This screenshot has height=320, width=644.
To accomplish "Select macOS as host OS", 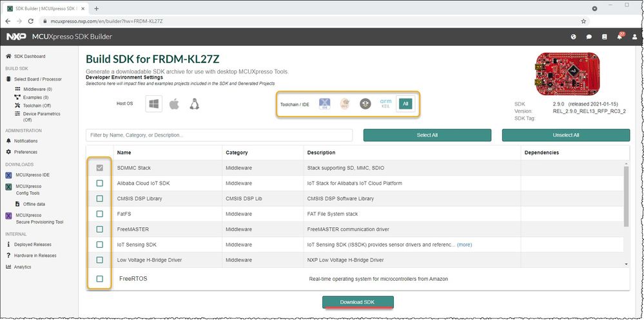I will [x=174, y=104].
